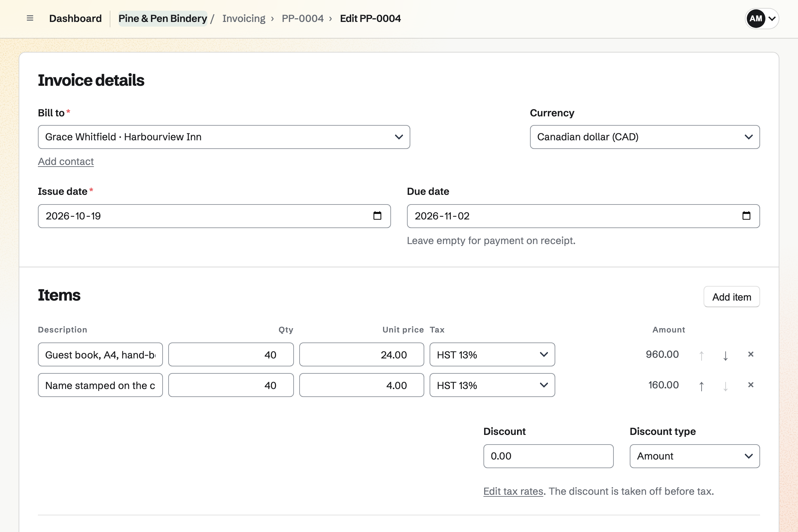Edit the Guest book description field
This screenshot has width=798, height=532.
point(100,354)
